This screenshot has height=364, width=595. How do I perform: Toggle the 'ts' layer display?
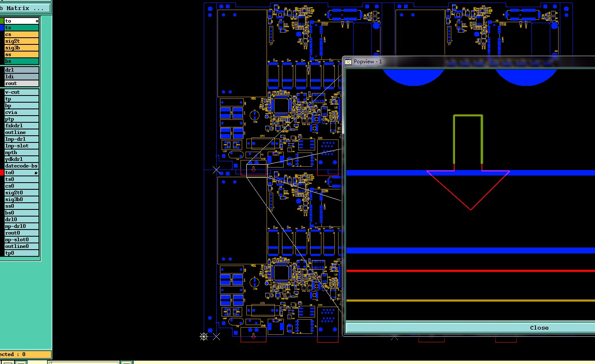click(x=21, y=28)
